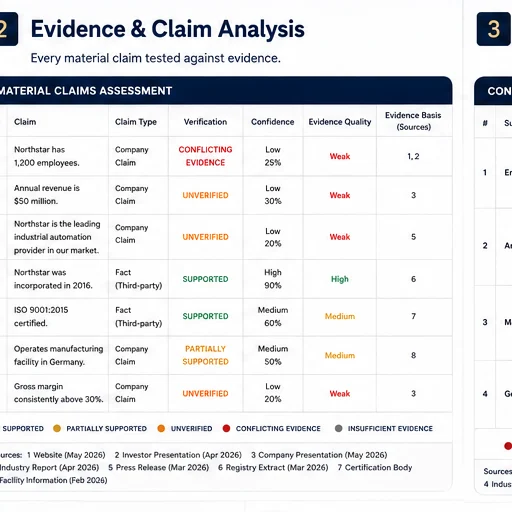
Task: Select the Evidence & Claim Analysis heading
Action: [168, 29]
